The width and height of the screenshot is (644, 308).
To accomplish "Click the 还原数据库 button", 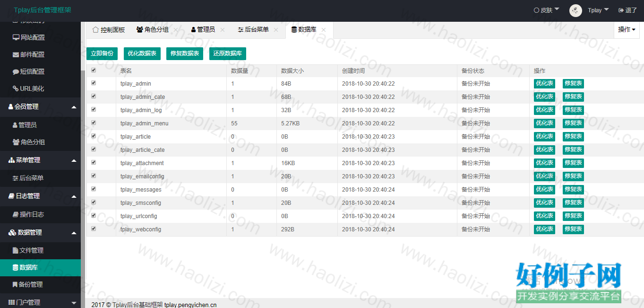I will (x=228, y=53).
